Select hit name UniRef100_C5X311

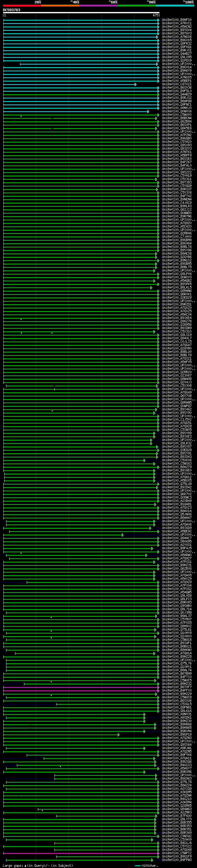pyautogui.click(x=176, y=179)
